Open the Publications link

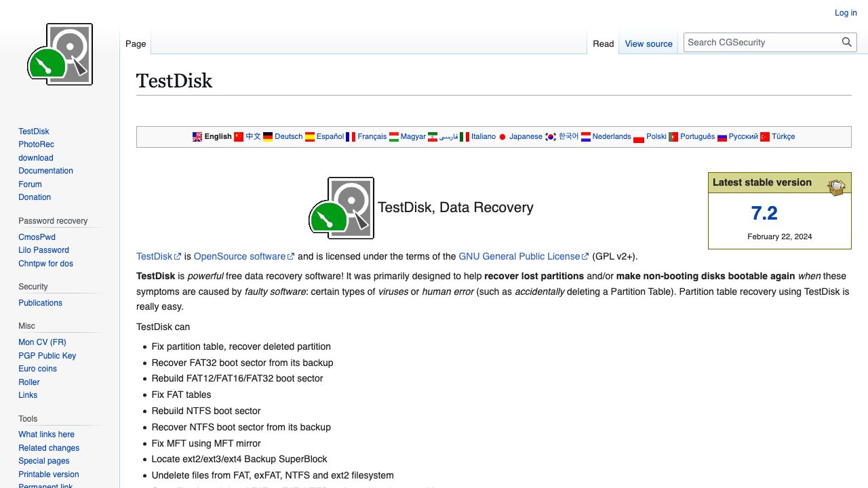[x=40, y=303]
